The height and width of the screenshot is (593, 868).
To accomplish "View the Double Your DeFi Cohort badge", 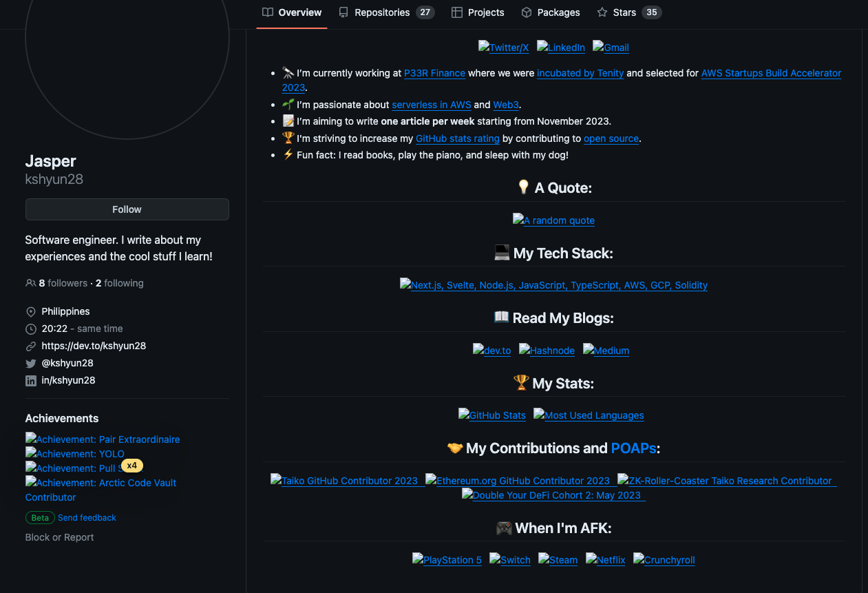I will point(553,495).
